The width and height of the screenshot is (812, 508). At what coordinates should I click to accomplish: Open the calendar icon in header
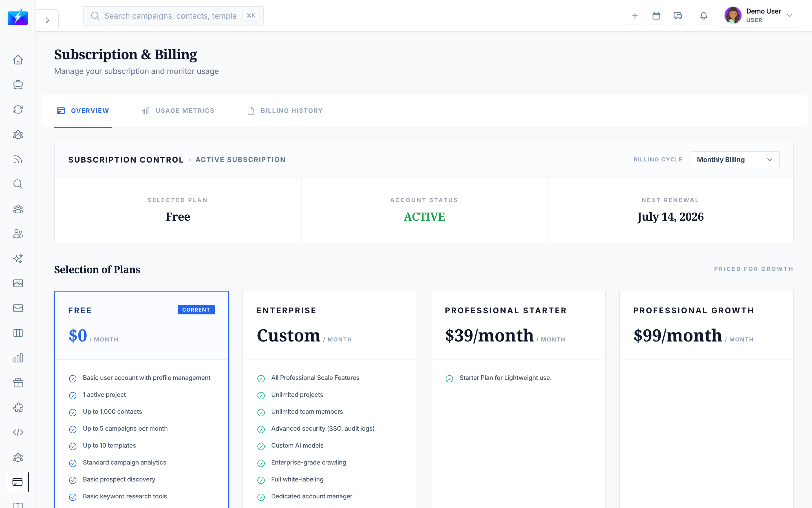click(x=656, y=16)
